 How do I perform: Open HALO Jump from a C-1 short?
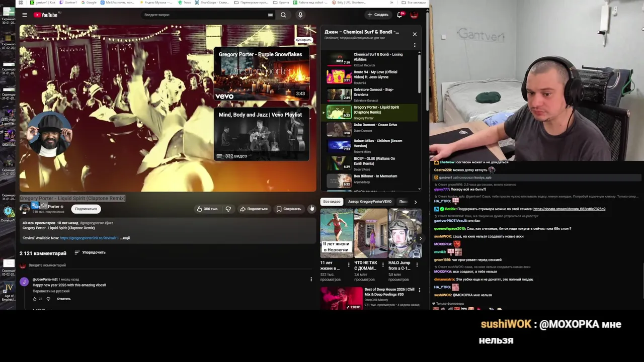pos(405,234)
